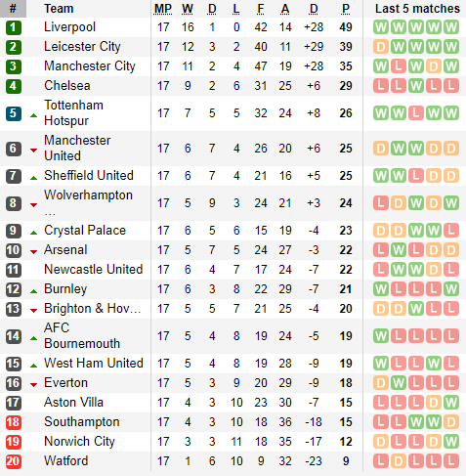Image resolution: width=466 pixels, height=476 pixels.
Task: Click the F goals-for column header
Action: (x=261, y=9)
